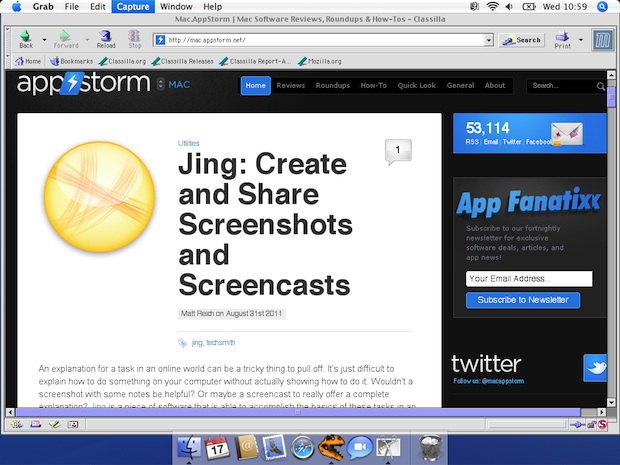This screenshot has width=620, height=465.
Task: Open the How-To site section
Action: tap(374, 85)
